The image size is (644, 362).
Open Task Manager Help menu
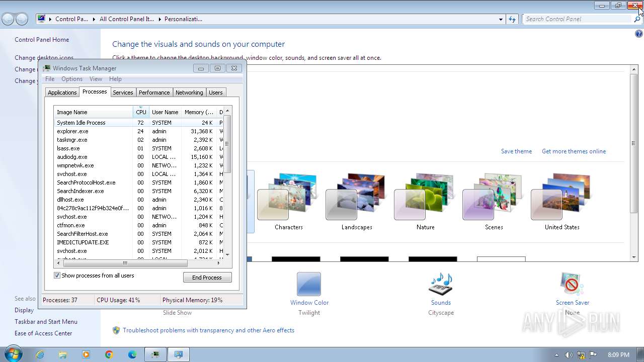pos(115,79)
